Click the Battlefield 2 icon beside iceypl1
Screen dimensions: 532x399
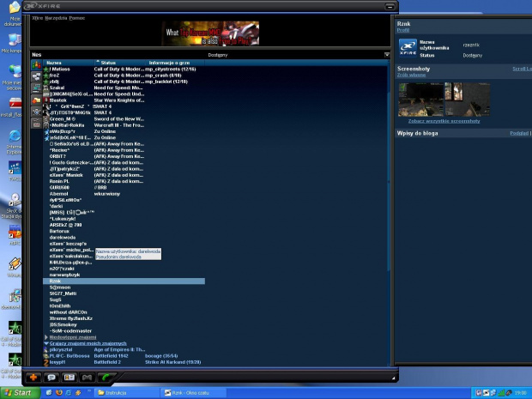click(x=46, y=362)
